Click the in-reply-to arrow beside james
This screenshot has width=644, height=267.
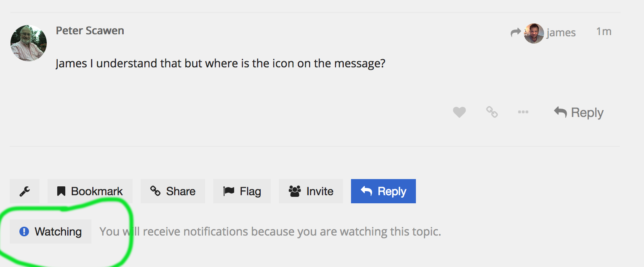515,32
